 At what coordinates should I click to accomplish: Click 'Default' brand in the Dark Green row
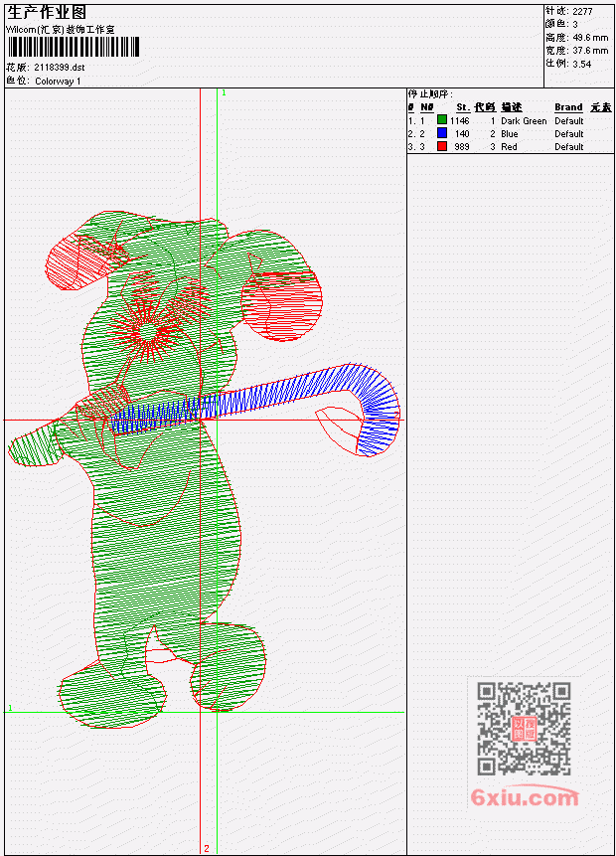tap(569, 120)
